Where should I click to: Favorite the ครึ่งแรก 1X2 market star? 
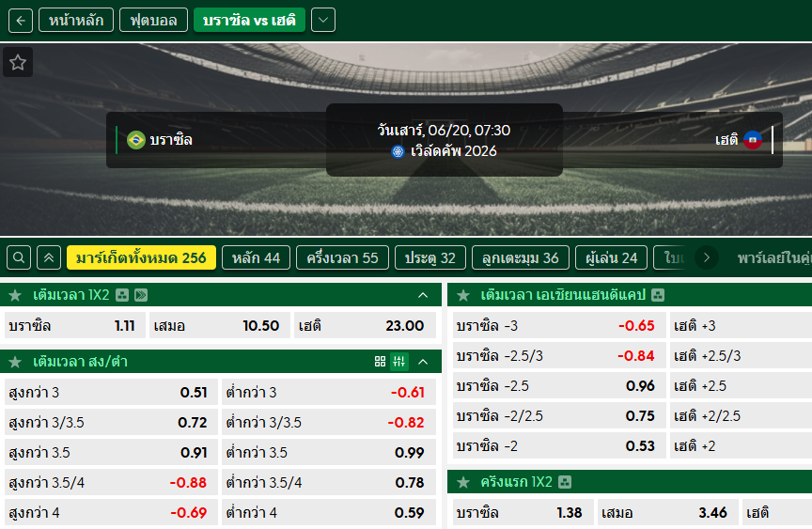(x=463, y=482)
